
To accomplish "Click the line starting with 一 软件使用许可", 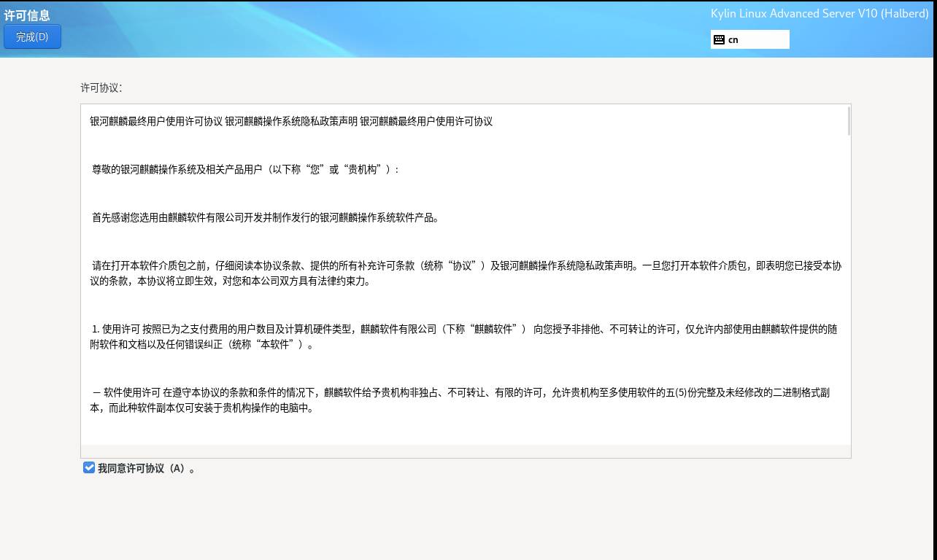I will [x=460, y=392].
